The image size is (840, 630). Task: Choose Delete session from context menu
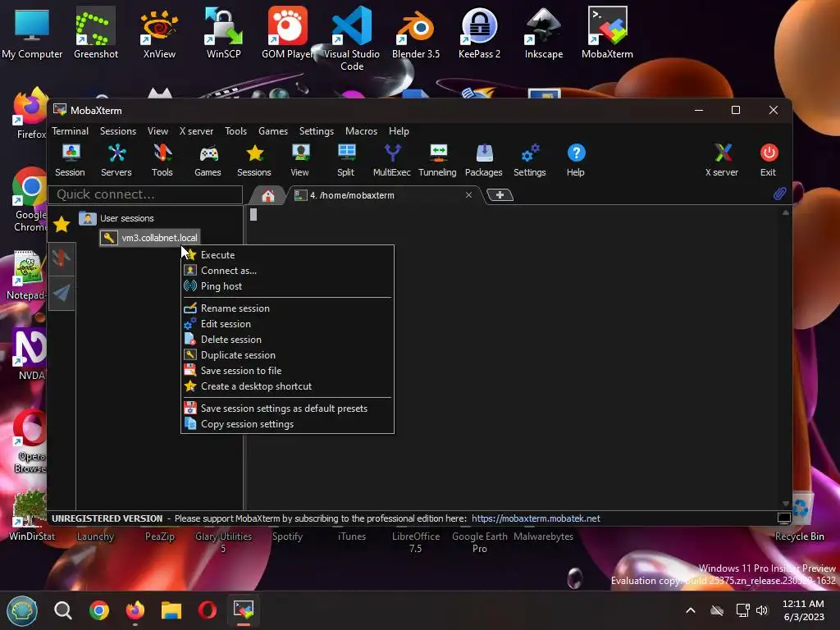[287, 339]
